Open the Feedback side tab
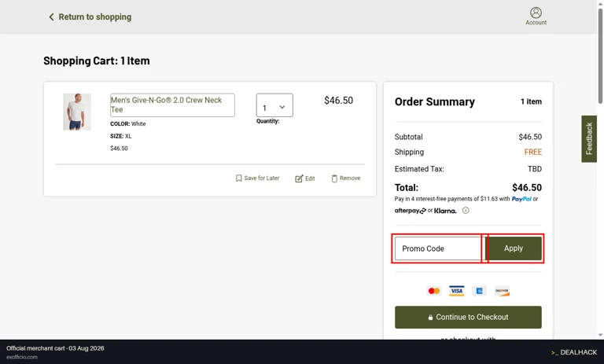The height and width of the screenshot is (364, 604). coord(588,138)
